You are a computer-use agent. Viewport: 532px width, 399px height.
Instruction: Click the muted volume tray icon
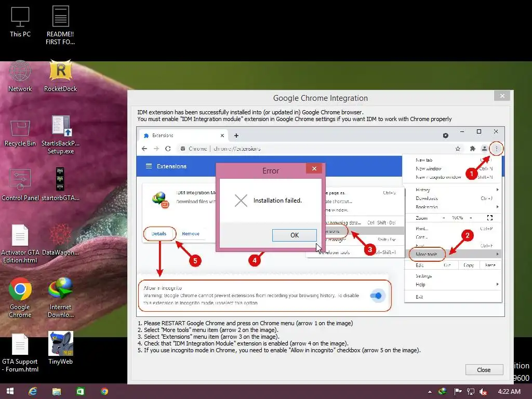tap(483, 392)
